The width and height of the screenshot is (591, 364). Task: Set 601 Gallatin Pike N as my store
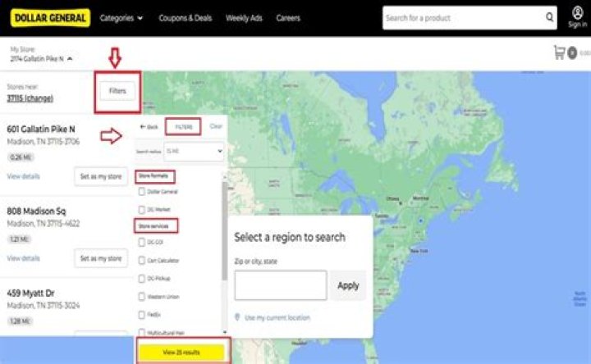click(101, 176)
